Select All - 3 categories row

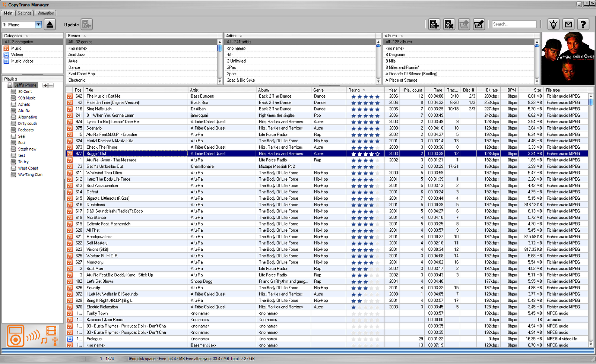pyautogui.click(x=32, y=42)
